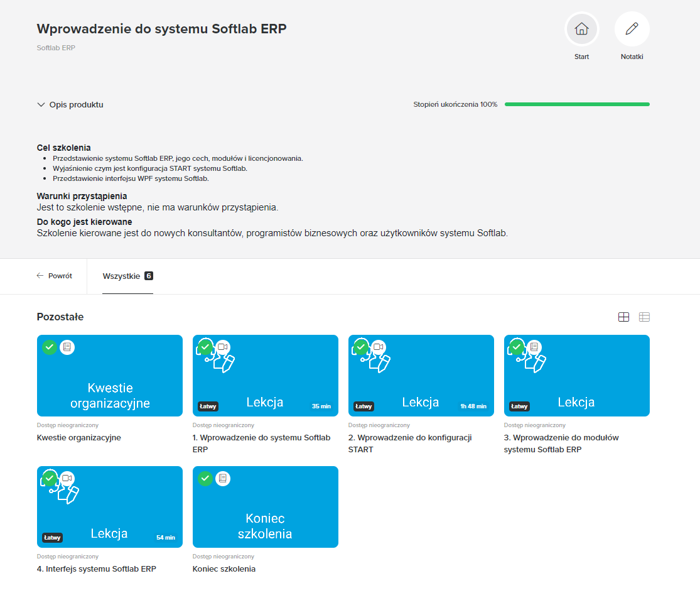This screenshot has height=593, width=700.
Task: Select the grid view icon
Action: (x=623, y=317)
